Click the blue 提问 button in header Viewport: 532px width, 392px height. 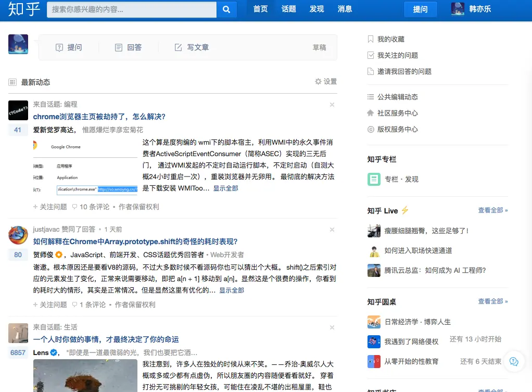click(x=420, y=9)
